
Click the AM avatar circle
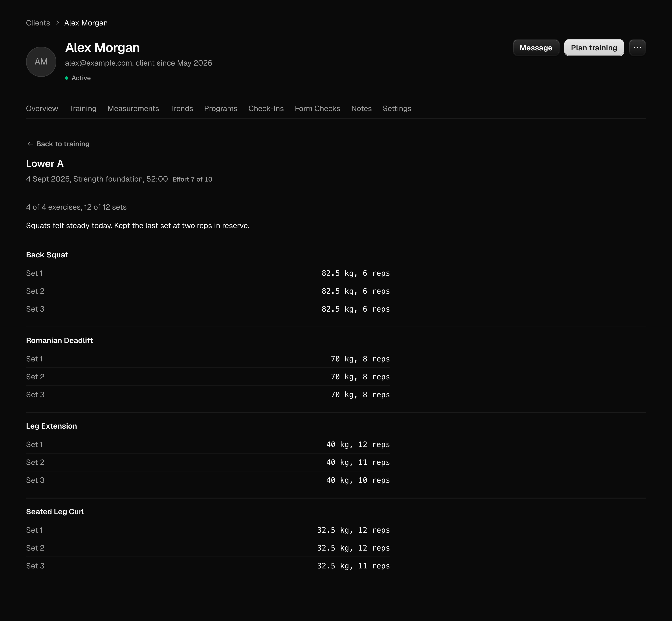pos(41,62)
